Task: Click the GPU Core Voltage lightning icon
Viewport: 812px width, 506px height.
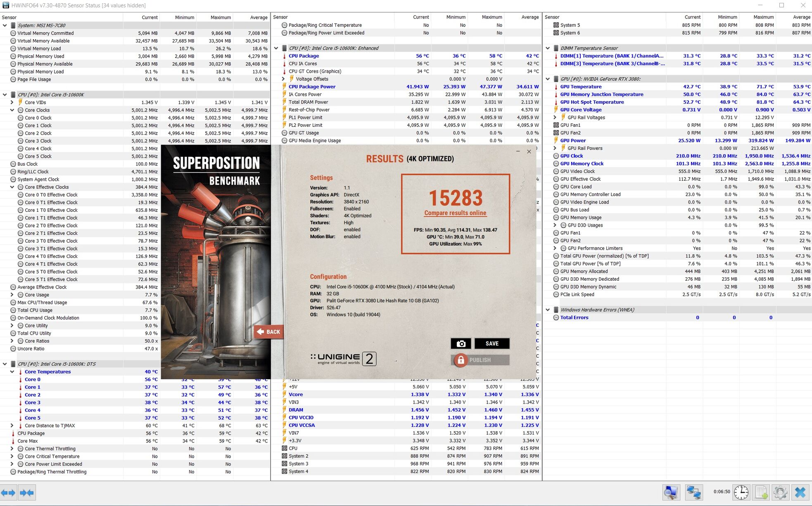Action: click(556, 110)
